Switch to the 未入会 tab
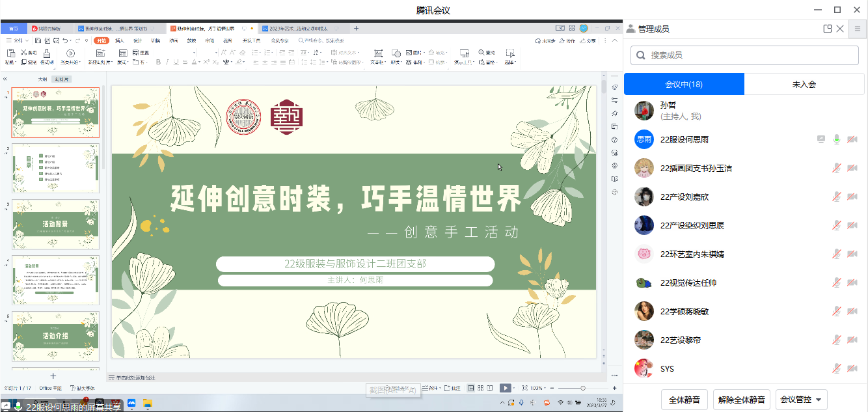This screenshot has width=868, height=412. [804, 85]
